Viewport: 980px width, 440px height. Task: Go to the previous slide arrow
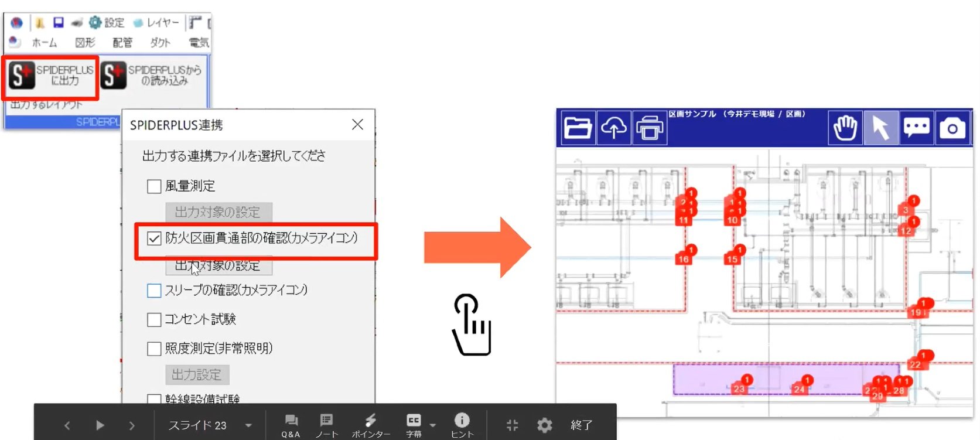point(67,425)
